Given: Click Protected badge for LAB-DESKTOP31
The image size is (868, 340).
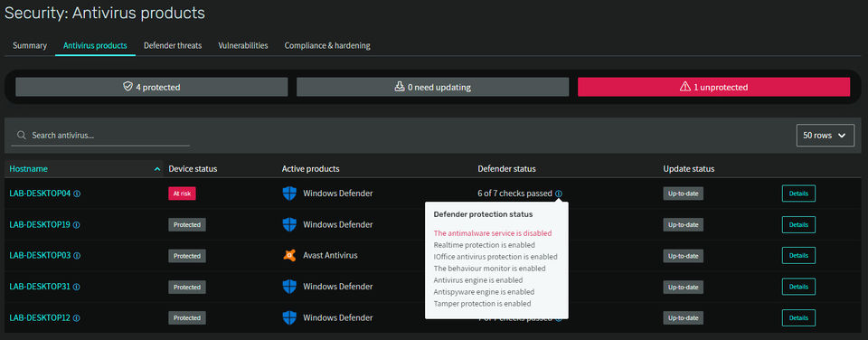Looking at the screenshot, I should pyautogui.click(x=187, y=287).
